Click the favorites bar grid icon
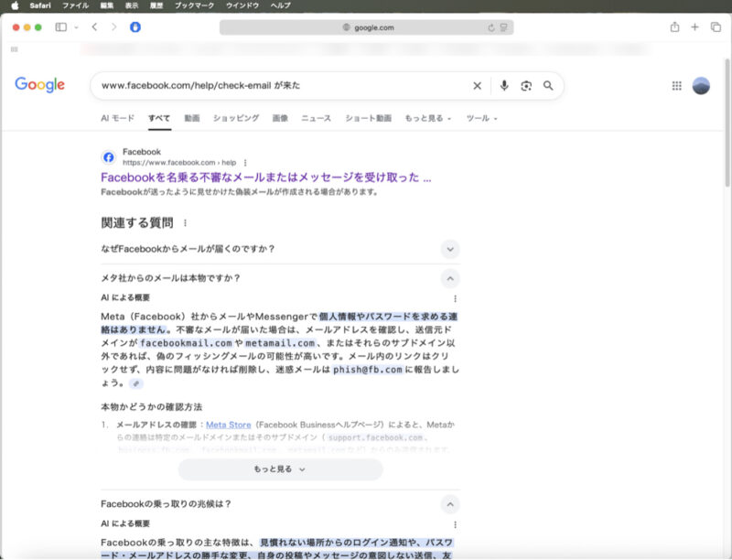732x560 pixels. tap(14, 49)
